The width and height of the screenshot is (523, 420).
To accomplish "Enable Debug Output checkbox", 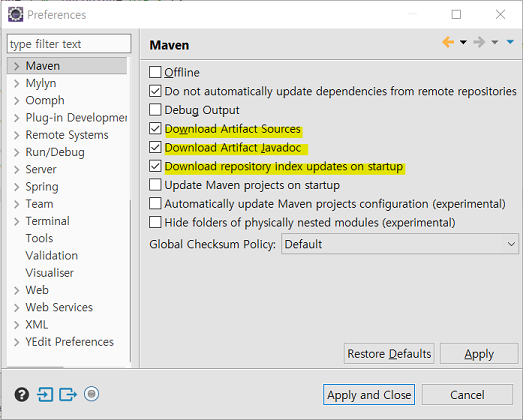I will click(155, 109).
